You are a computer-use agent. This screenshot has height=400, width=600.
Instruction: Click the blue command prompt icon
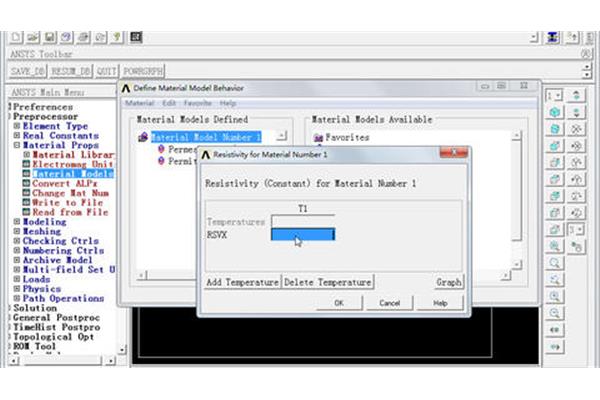(x=553, y=38)
